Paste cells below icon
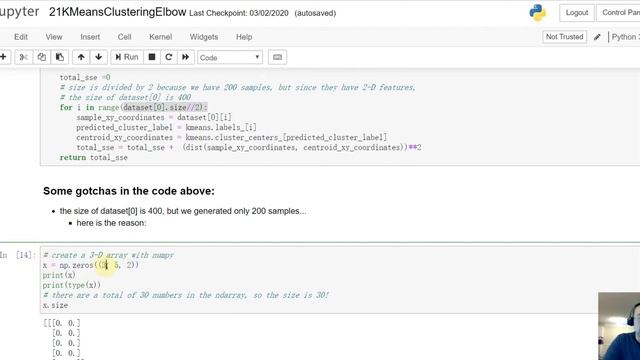This screenshot has height=360, width=640. pyautogui.click(x=60, y=57)
